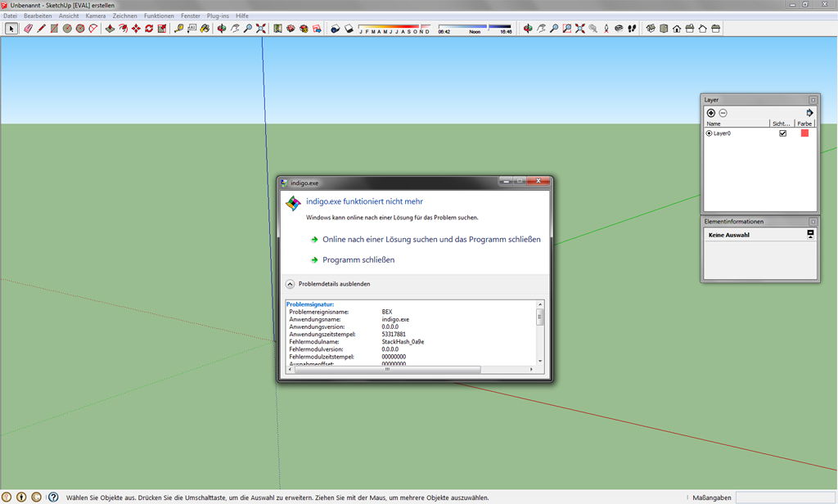Switch to the Iso house view icon
The image size is (838, 504).
(651, 29)
